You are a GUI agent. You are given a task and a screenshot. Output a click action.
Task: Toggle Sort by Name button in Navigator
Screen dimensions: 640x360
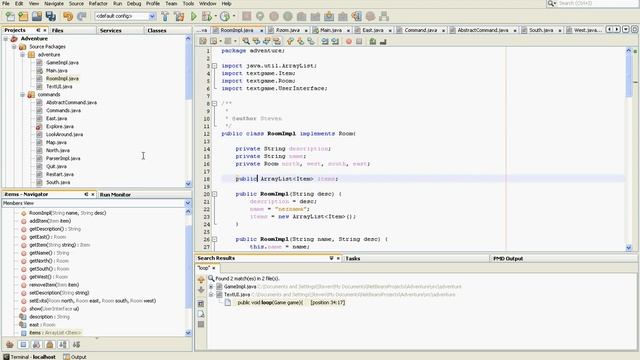pyautogui.click(x=63, y=345)
